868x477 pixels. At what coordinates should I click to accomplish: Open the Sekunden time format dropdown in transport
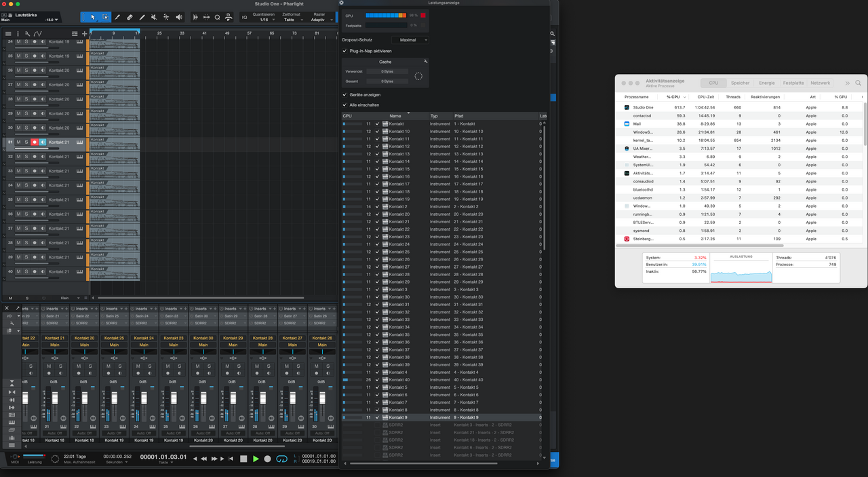118,462
